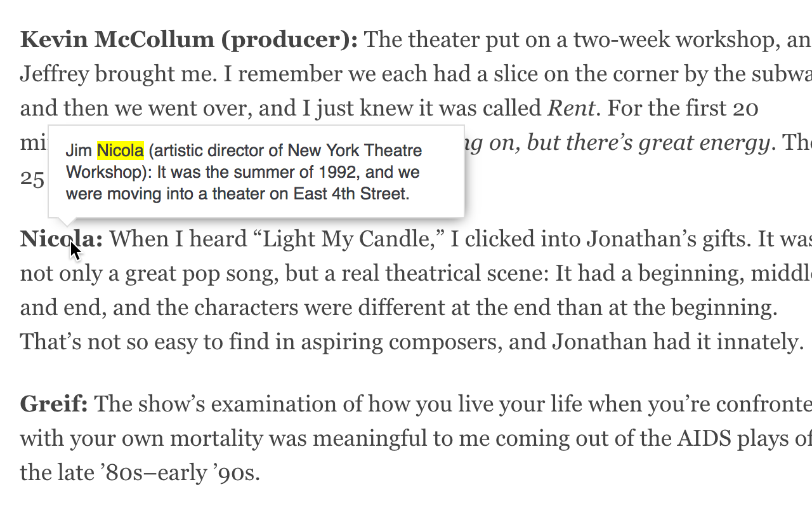This screenshot has height=508, width=812.
Task: Click the word "Workshop)" in the tooltip
Action: 108,173
